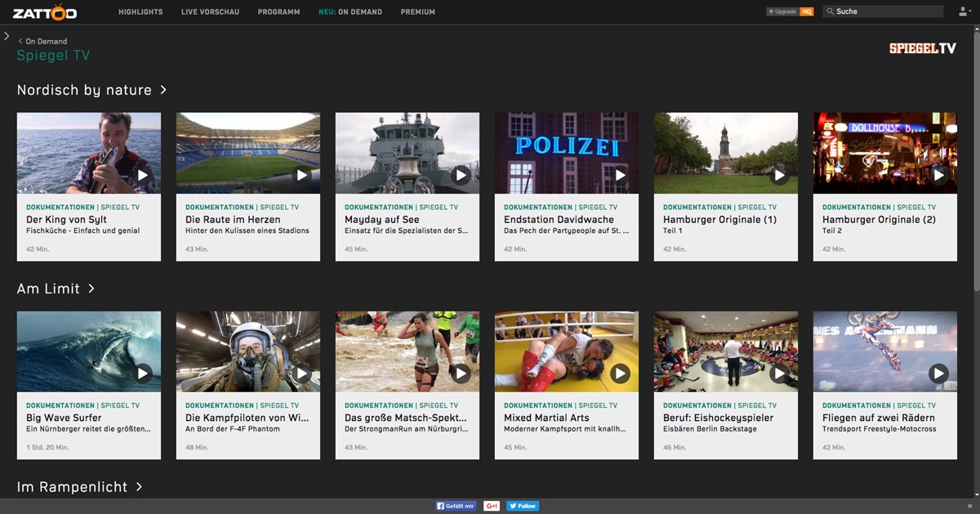
Task: Click the search magnifier icon
Action: point(830,11)
